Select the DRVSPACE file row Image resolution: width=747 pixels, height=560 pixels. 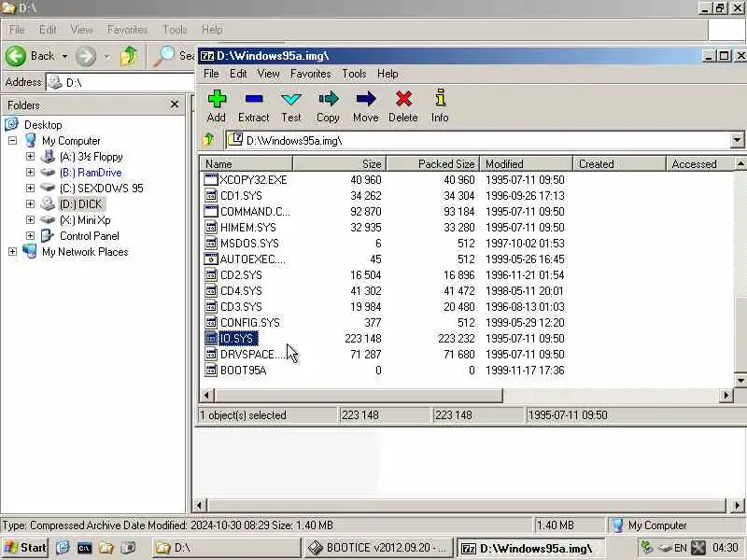[384, 355]
